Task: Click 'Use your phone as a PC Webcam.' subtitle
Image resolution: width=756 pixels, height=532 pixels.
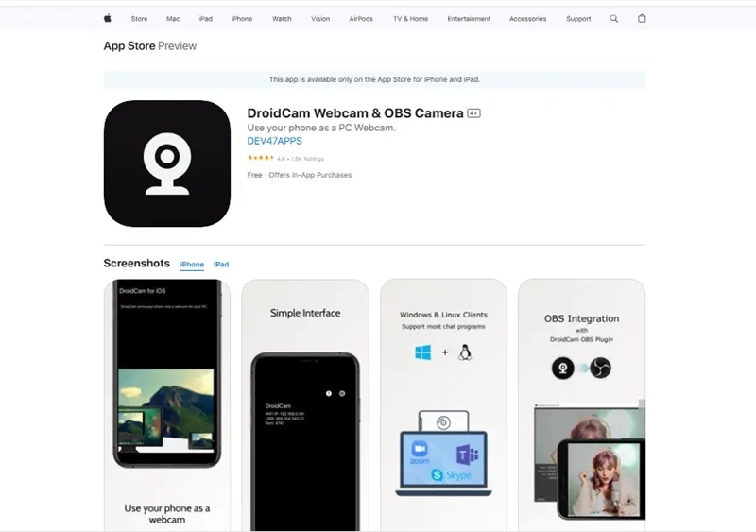Action: (321, 128)
